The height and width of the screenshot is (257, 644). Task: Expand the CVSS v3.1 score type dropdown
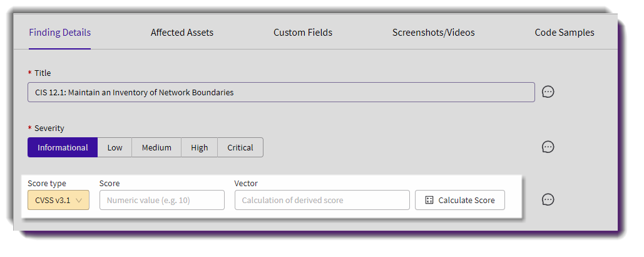tap(58, 200)
